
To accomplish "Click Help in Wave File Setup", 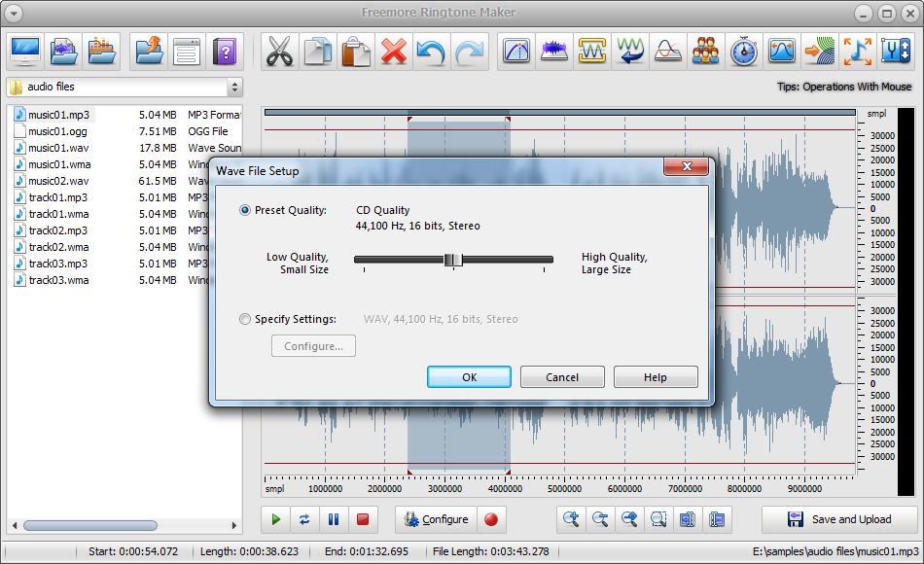I will tap(656, 377).
